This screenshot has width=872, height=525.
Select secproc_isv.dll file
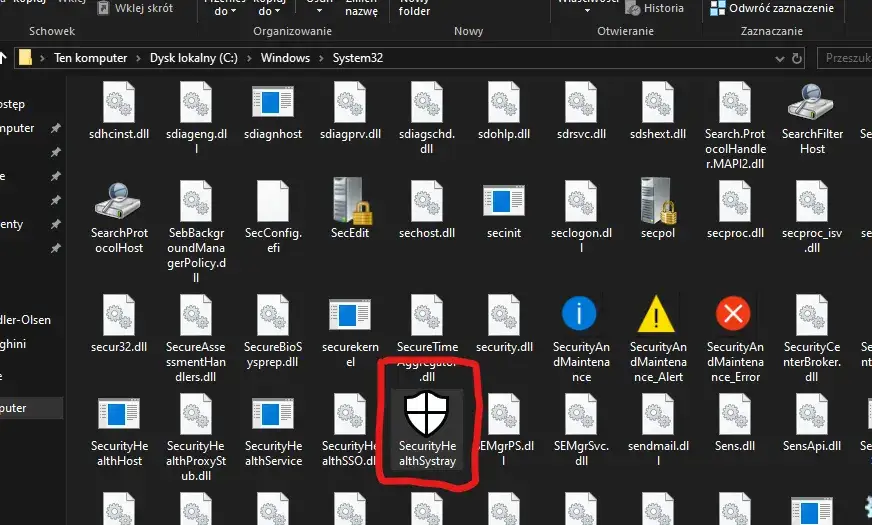[x=812, y=216]
